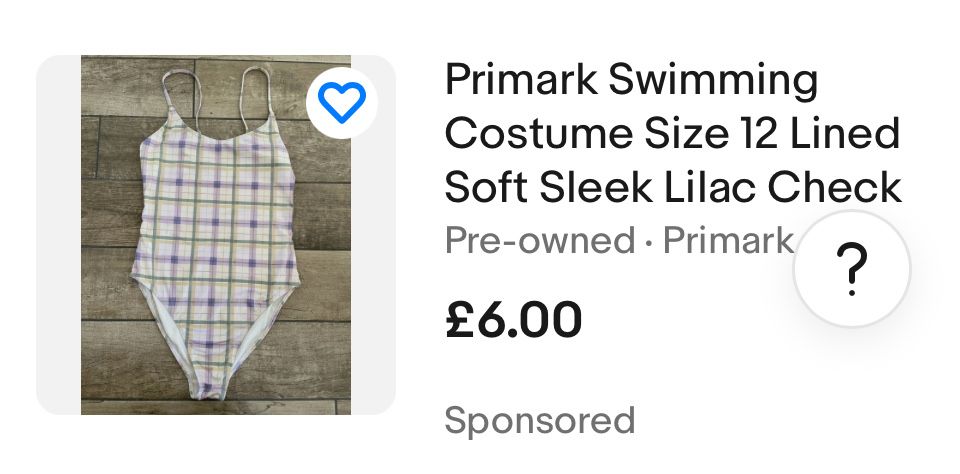
Task: Click the round floating help button
Action: click(852, 269)
